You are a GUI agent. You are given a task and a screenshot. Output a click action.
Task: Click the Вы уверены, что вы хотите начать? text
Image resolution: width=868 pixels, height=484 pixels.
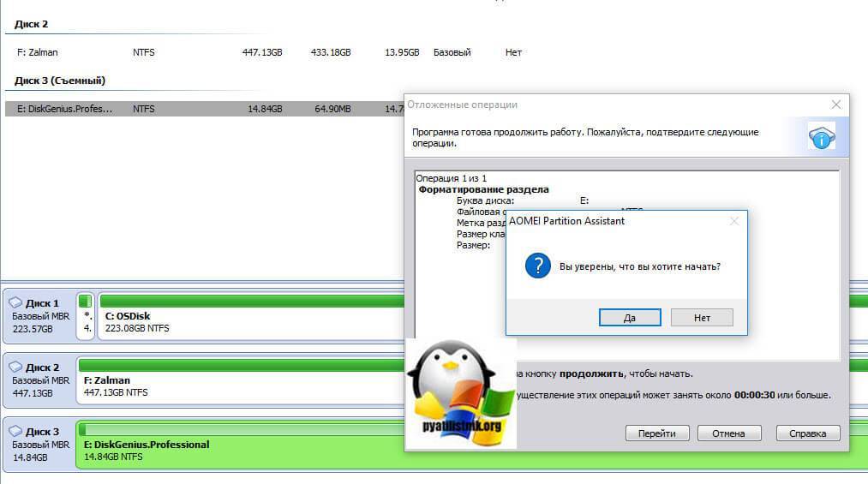[x=639, y=266]
